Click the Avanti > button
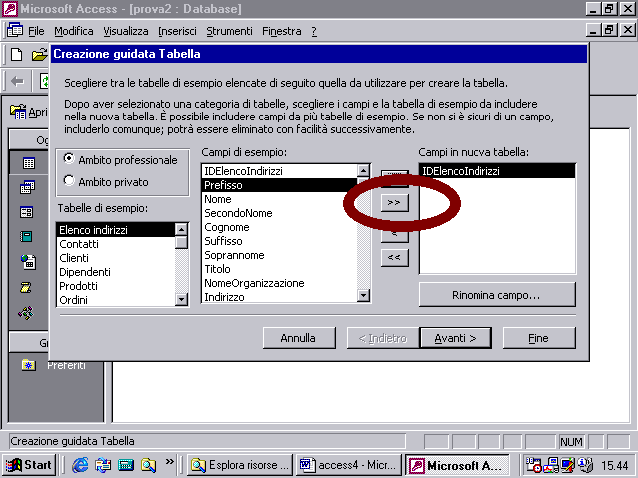The image size is (638, 478). coord(455,338)
